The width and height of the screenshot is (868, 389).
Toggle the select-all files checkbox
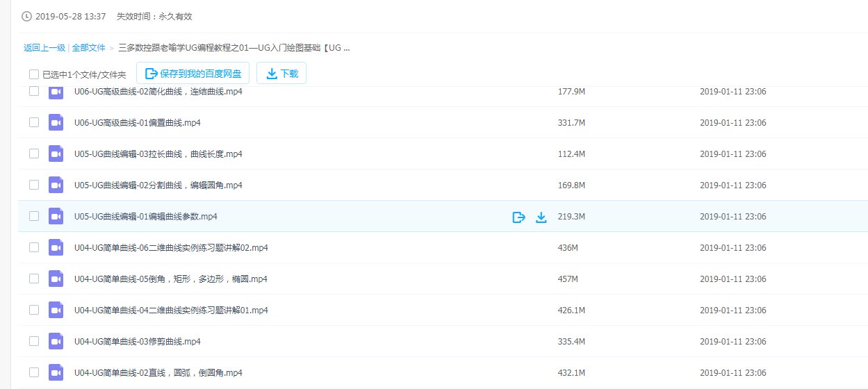pyautogui.click(x=33, y=74)
